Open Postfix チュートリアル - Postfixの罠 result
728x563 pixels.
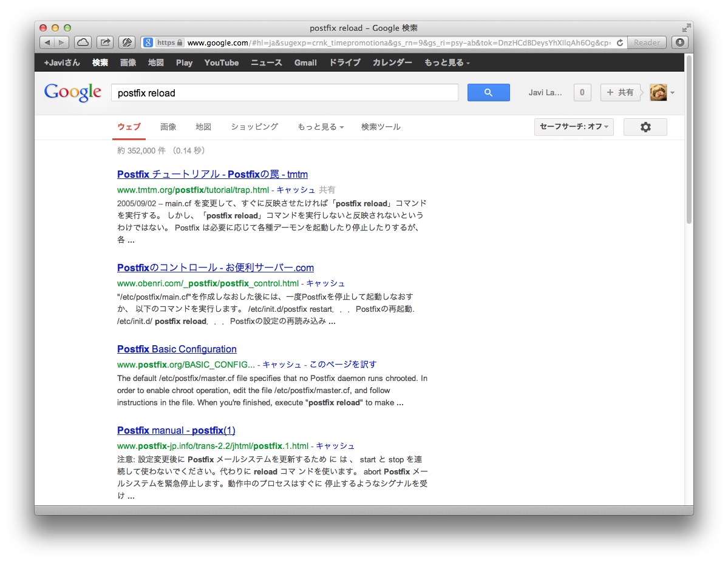[212, 174]
